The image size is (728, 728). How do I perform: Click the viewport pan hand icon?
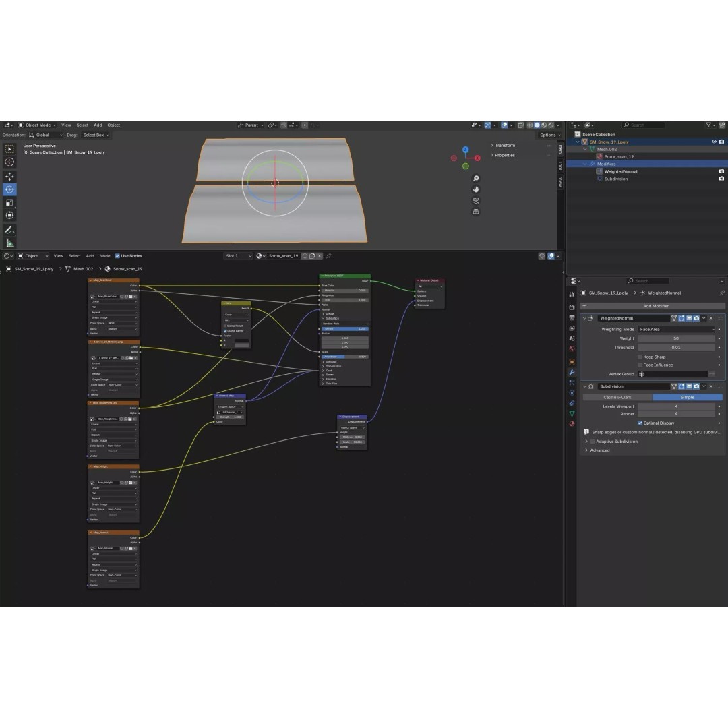476,189
